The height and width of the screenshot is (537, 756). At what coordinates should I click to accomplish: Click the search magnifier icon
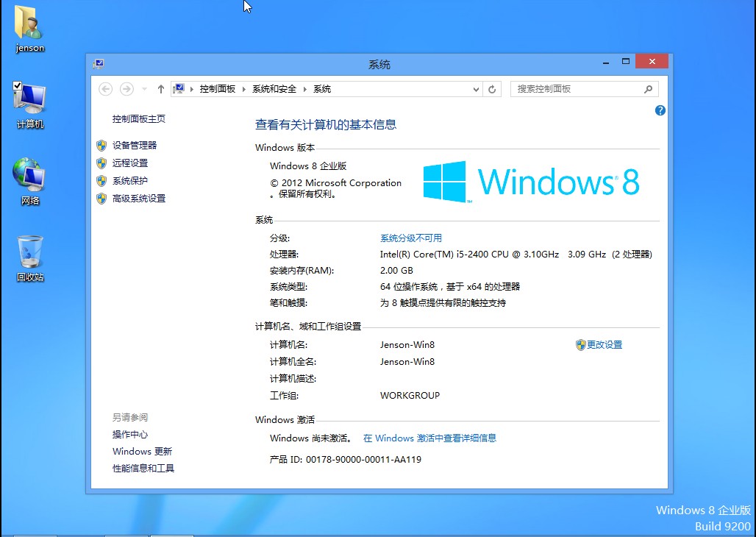click(648, 89)
